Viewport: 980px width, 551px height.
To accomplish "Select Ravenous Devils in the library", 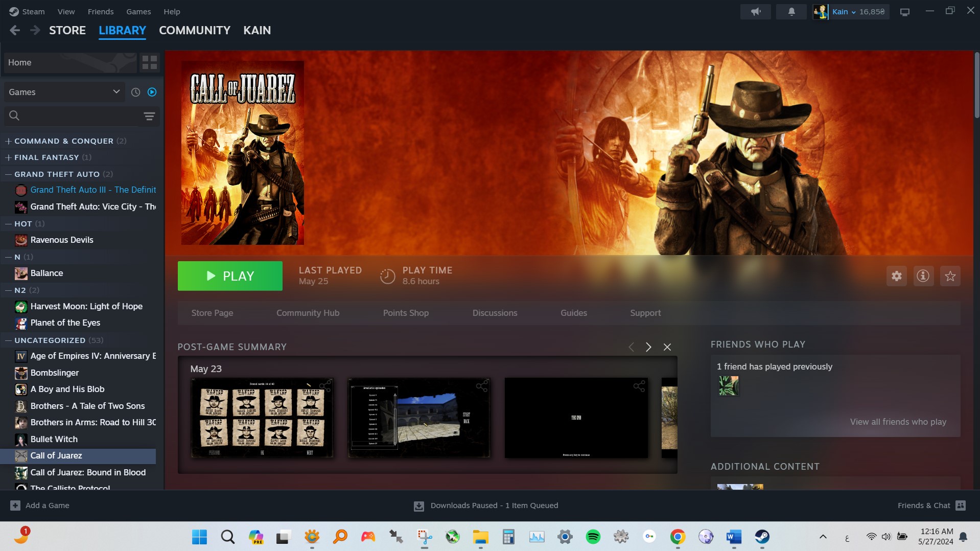I will [62, 240].
